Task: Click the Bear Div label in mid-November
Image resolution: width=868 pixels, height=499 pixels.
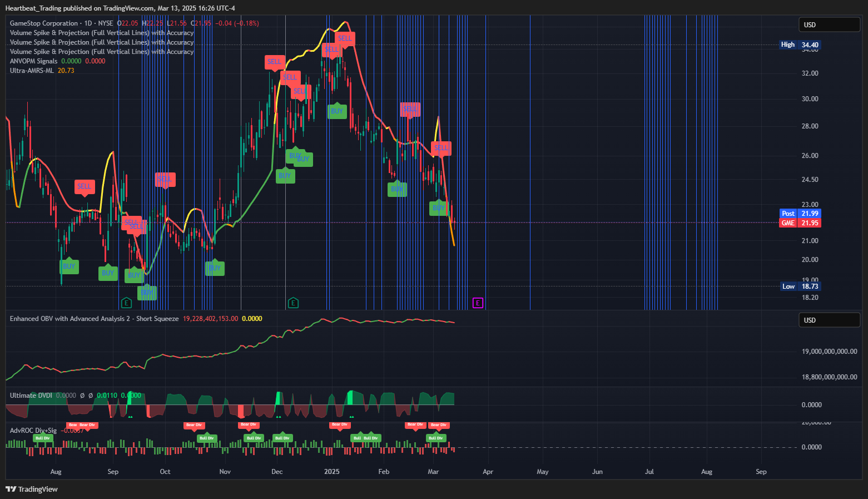Action: tap(249, 424)
